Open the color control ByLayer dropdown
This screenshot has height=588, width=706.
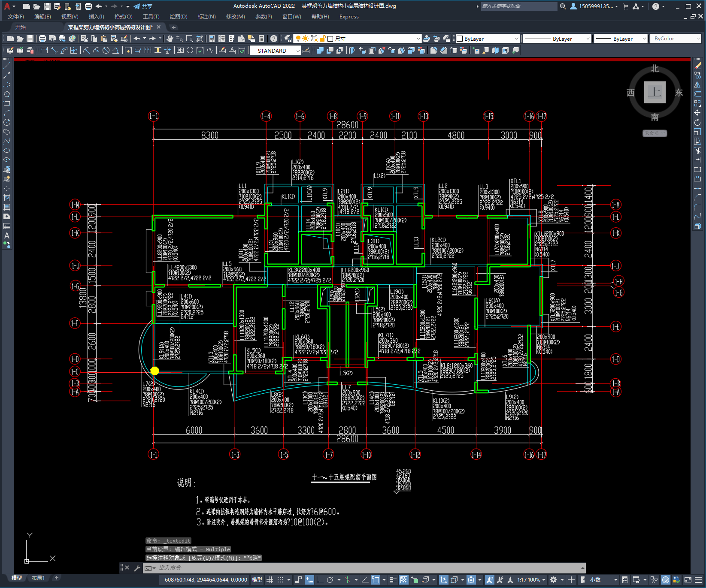(x=488, y=39)
